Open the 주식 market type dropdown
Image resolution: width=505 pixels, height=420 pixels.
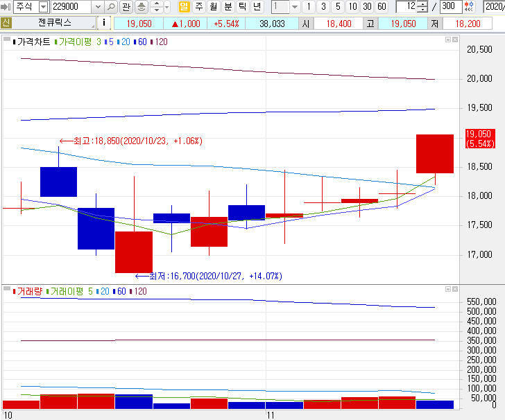click(43, 6)
